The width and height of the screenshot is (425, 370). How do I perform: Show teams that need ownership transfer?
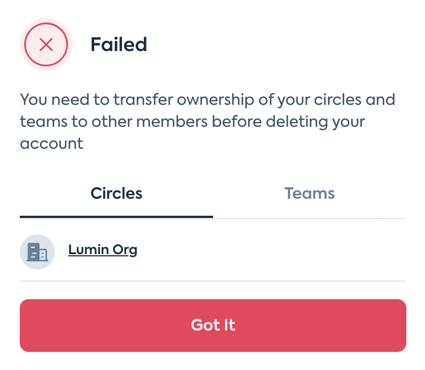(x=309, y=194)
